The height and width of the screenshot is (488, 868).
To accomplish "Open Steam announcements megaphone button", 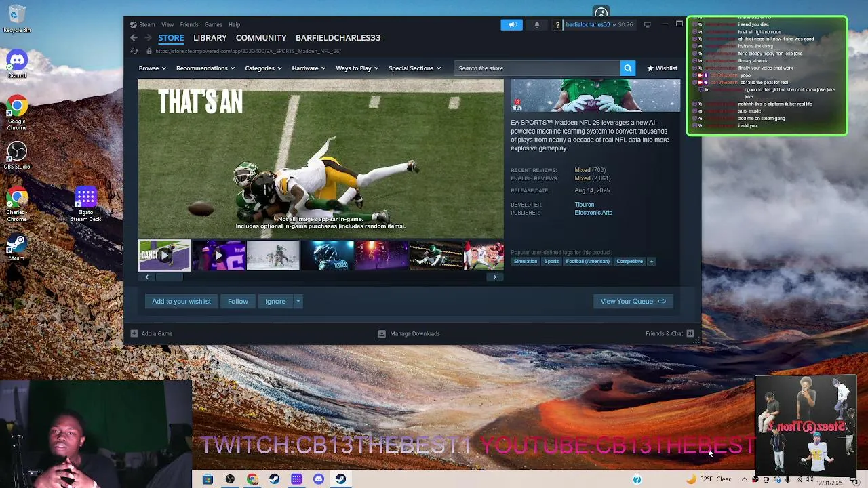I will click(512, 25).
